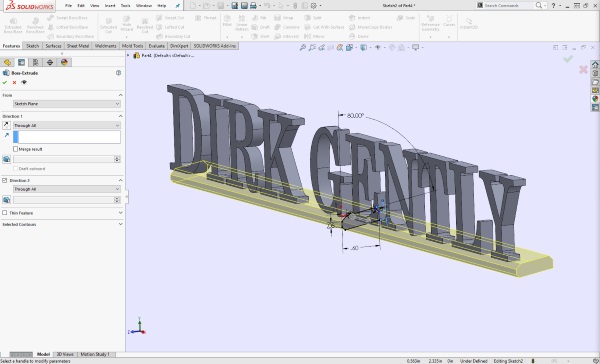
Task: Open the Display Style icon
Action: (x=364, y=47)
